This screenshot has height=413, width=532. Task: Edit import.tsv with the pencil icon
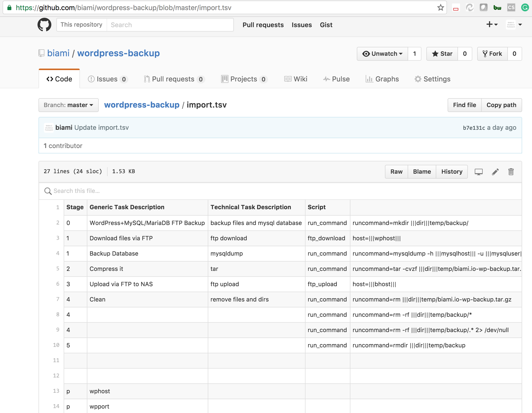pos(495,171)
